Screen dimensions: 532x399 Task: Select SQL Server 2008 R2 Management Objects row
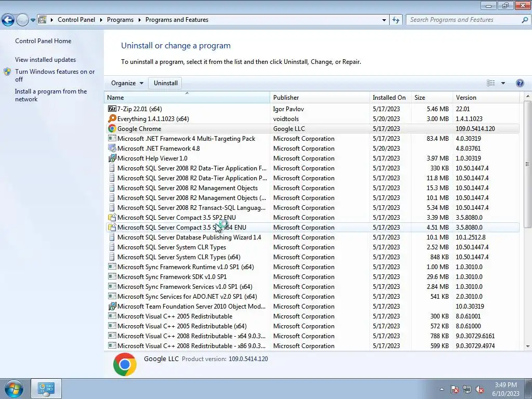[312, 188]
